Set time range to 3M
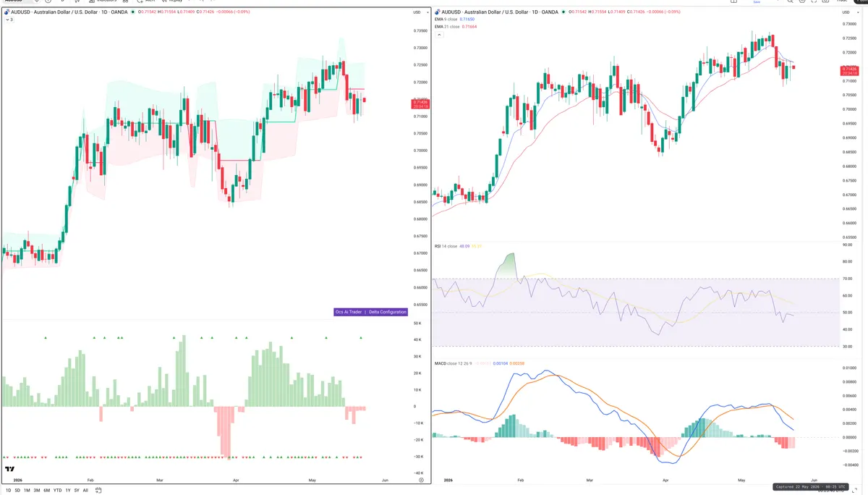This screenshot has height=495, width=868. coord(37,490)
